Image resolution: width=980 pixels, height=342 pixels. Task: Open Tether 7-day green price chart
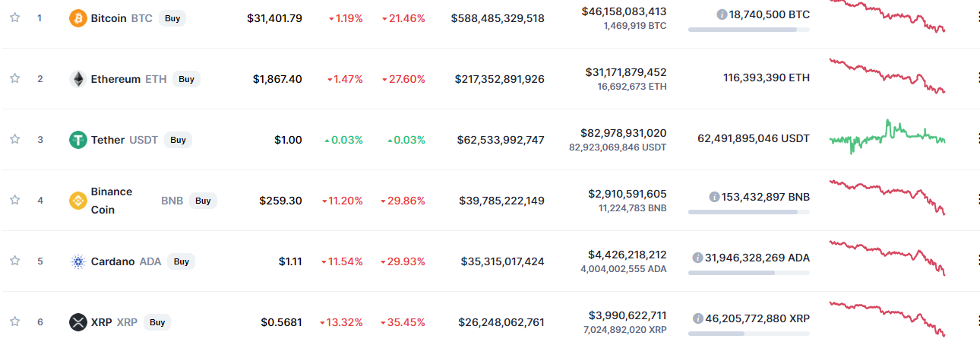coord(887,138)
